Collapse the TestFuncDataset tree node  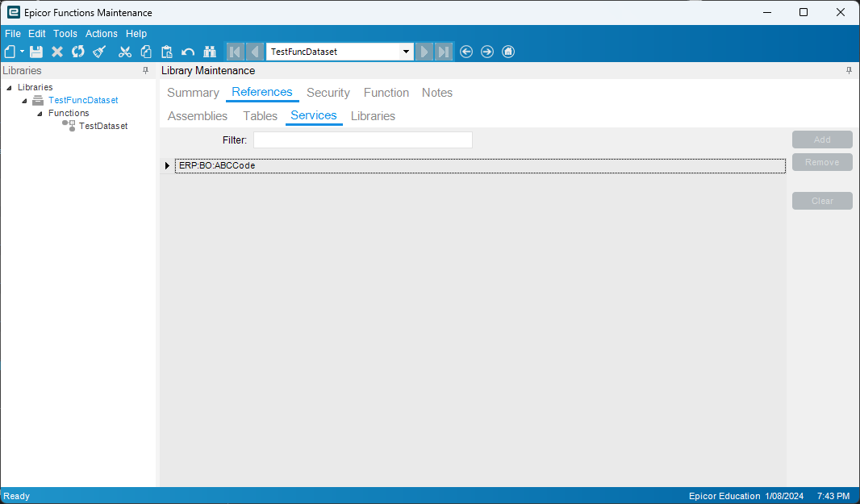click(25, 101)
